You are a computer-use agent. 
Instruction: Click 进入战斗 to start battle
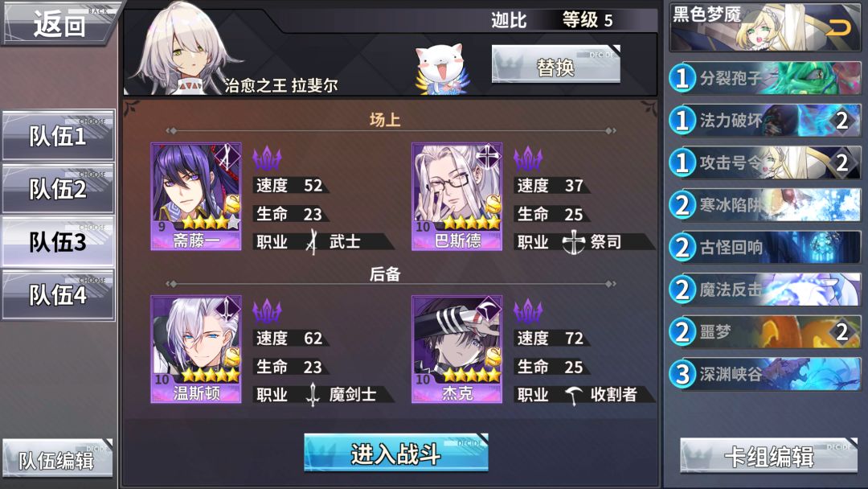396,453
